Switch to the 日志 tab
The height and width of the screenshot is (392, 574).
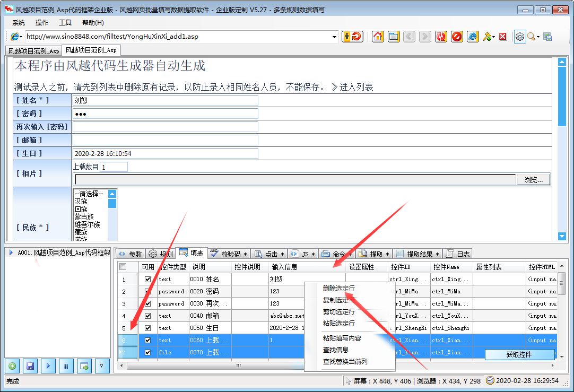[x=458, y=254]
